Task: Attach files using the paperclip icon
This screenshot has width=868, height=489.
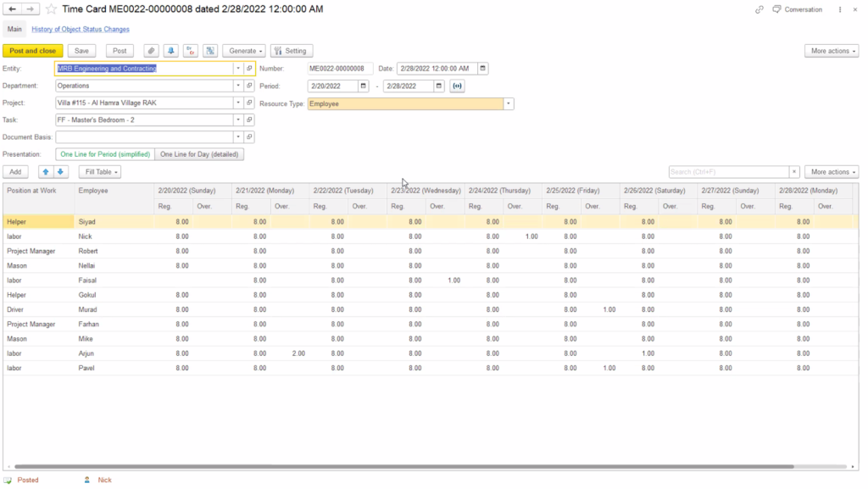Action: click(151, 51)
